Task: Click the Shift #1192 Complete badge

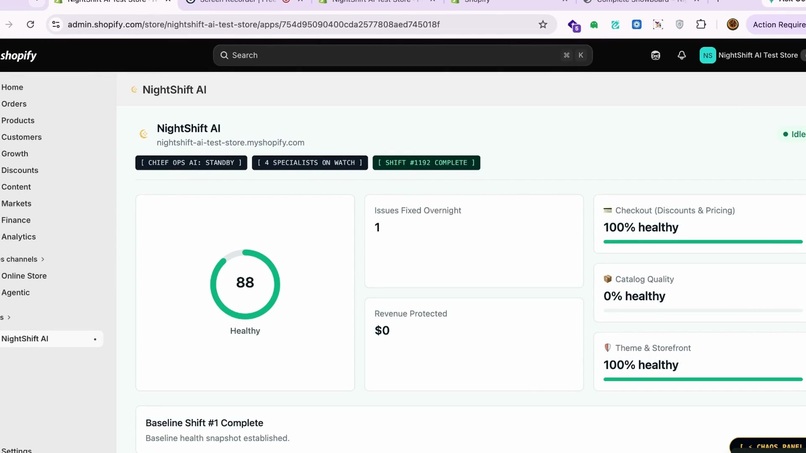Action: pyautogui.click(x=427, y=162)
